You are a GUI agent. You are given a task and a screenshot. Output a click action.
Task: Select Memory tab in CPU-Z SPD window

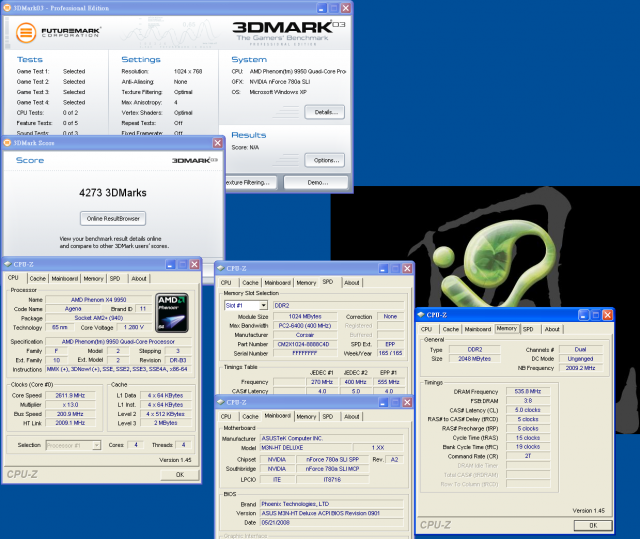click(x=306, y=283)
